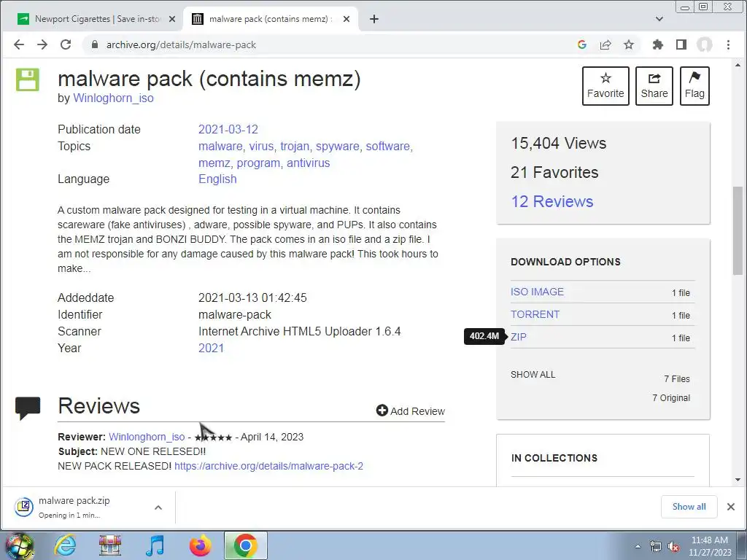Open the antivirus topic link
The image size is (747, 560).
(309, 163)
